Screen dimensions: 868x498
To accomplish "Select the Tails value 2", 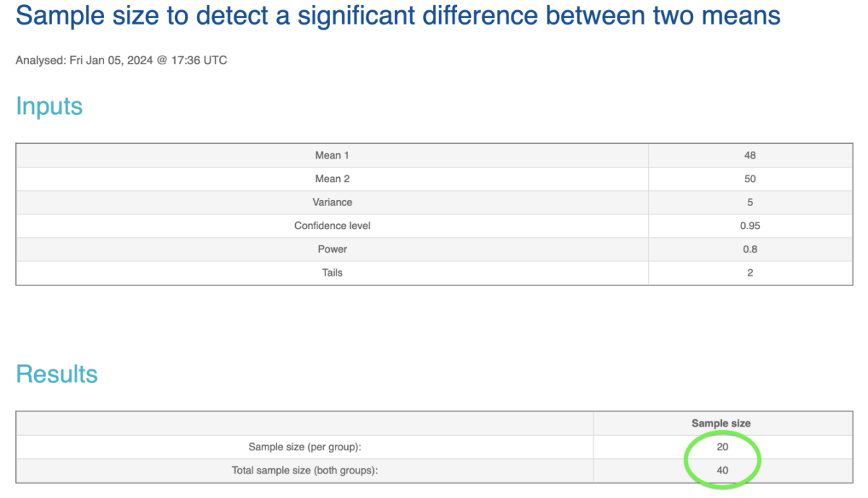I will point(749,272).
